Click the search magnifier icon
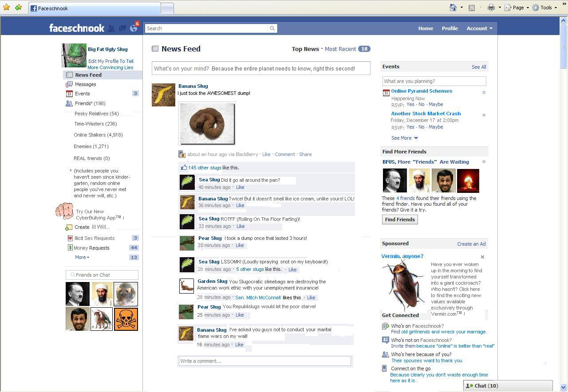568x392 pixels. (272, 28)
